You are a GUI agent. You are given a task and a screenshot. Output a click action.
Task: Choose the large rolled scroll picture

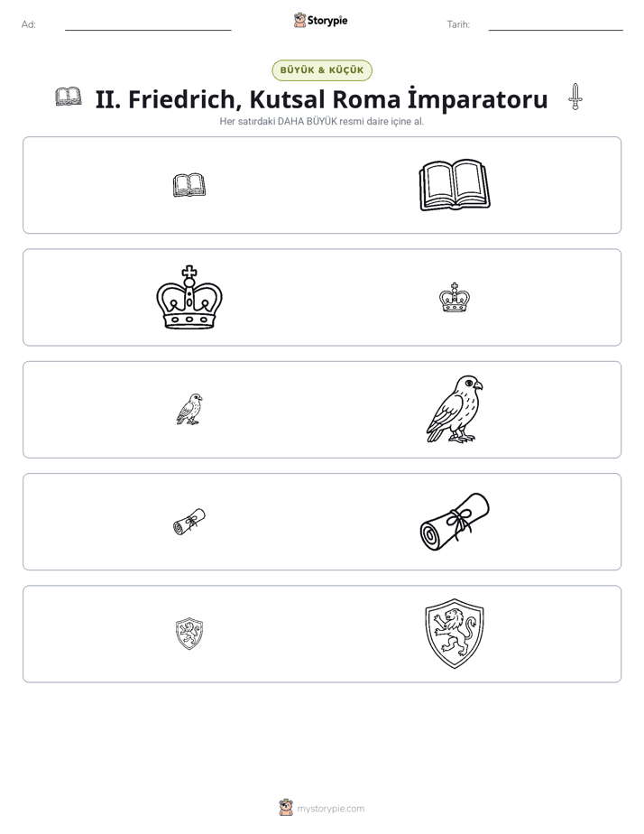(455, 522)
